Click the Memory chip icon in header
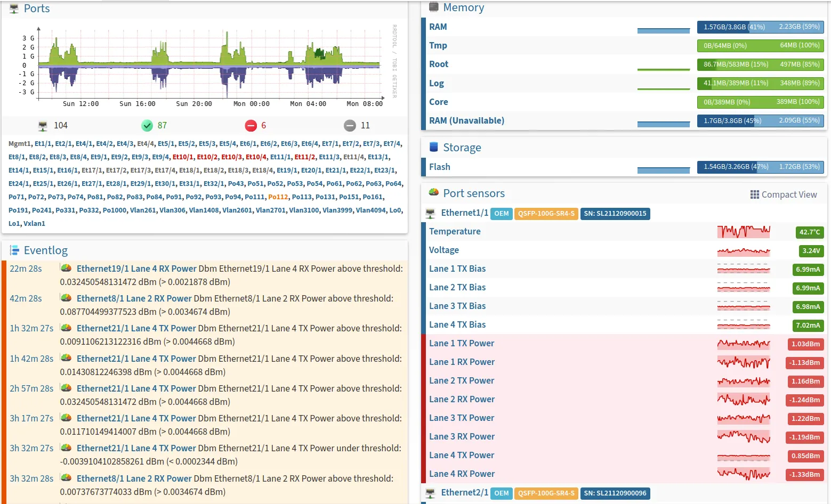 click(433, 7)
